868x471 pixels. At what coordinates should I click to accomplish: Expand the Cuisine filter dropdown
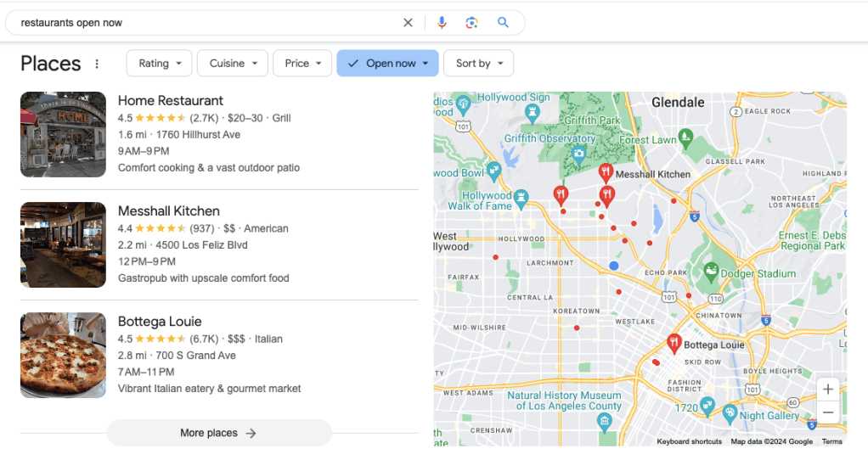pos(233,64)
